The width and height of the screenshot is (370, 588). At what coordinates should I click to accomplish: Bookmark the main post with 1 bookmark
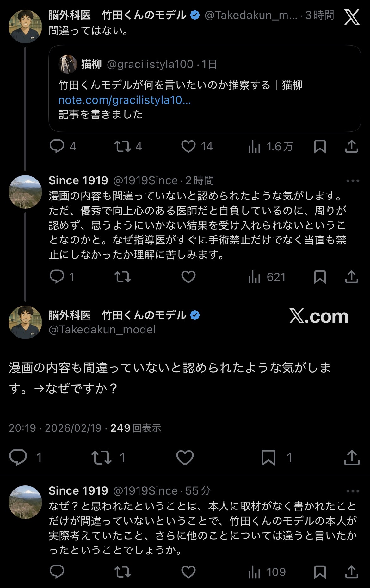[268, 458]
